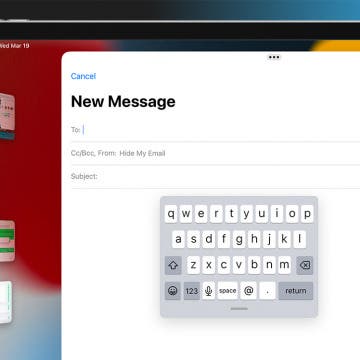
Task: Switch to the 123 numeric keyboard
Action: 192,291
